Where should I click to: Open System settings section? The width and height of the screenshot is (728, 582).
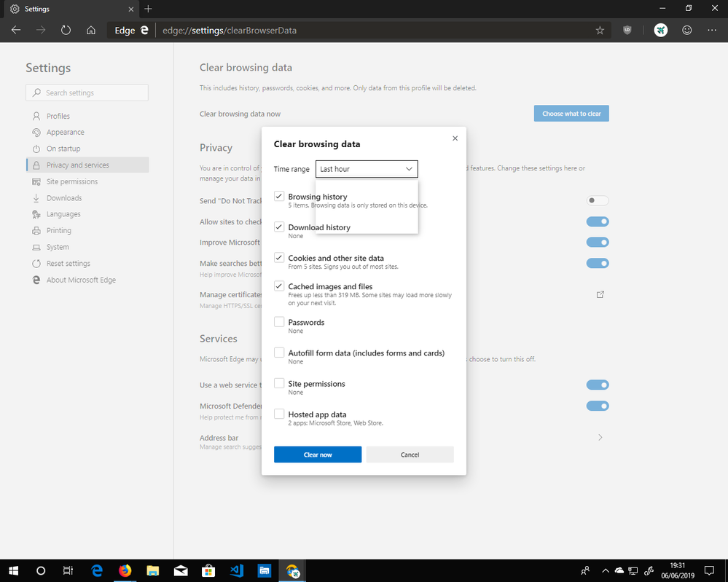point(87,247)
